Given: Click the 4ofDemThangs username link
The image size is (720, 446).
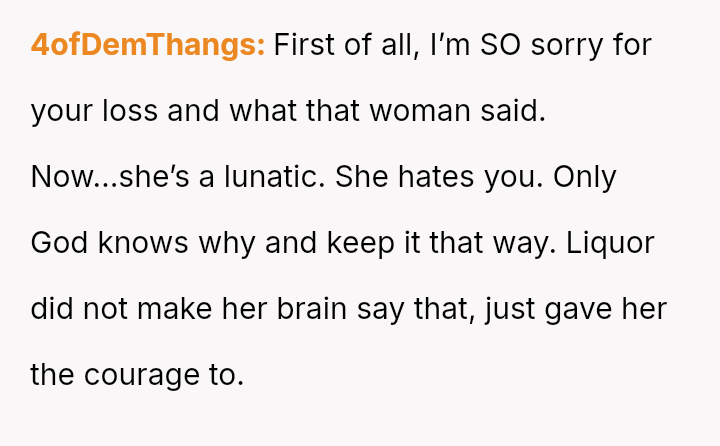Looking at the screenshot, I should pos(148,45).
